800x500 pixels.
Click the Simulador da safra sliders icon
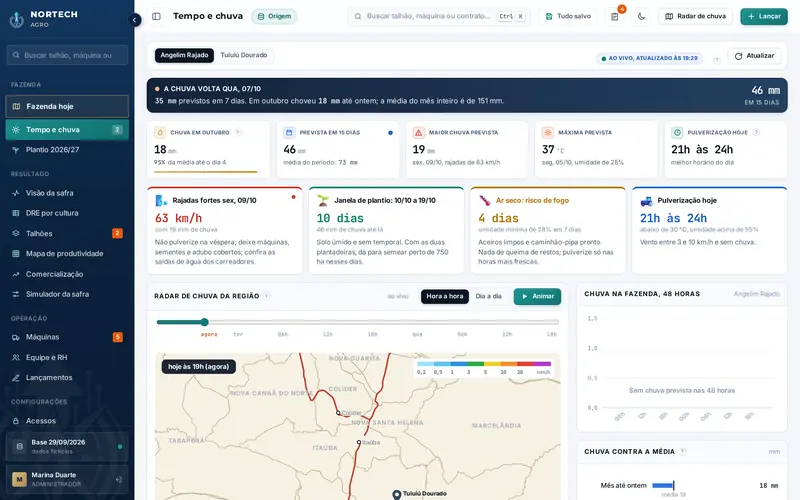pyautogui.click(x=16, y=294)
